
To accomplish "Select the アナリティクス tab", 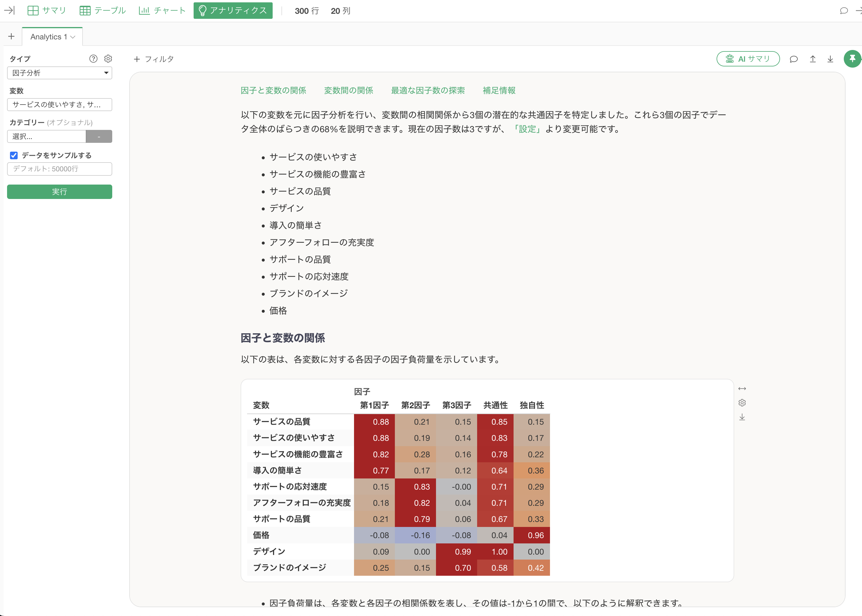I will coord(233,10).
